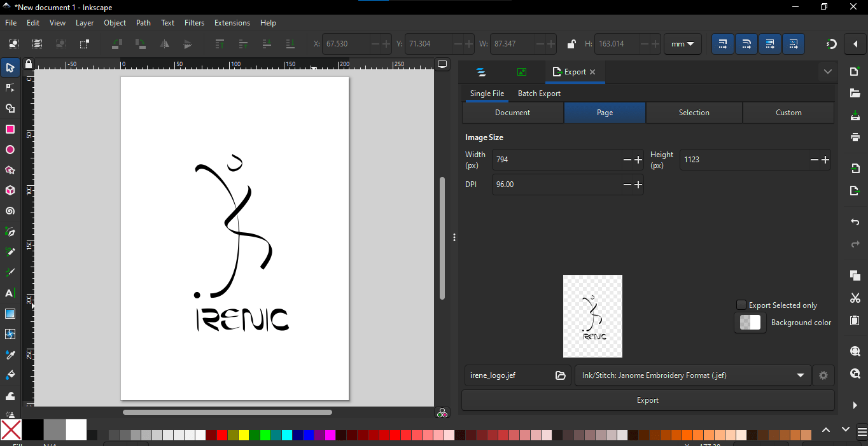This screenshot has width=868, height=446.
Task: Click the Select All objects icon
Action: 14,44
